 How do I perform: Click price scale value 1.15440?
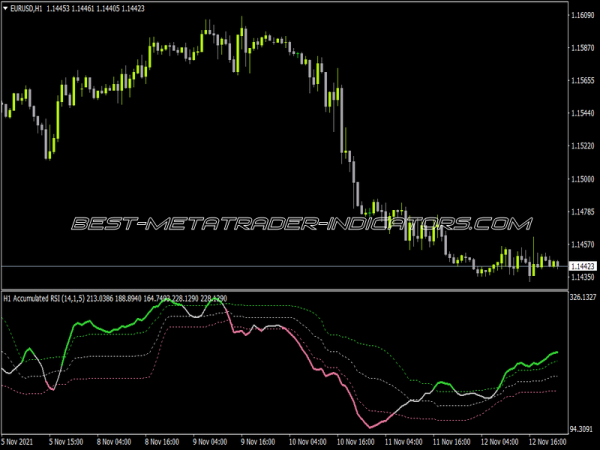[x=583, y=113]
